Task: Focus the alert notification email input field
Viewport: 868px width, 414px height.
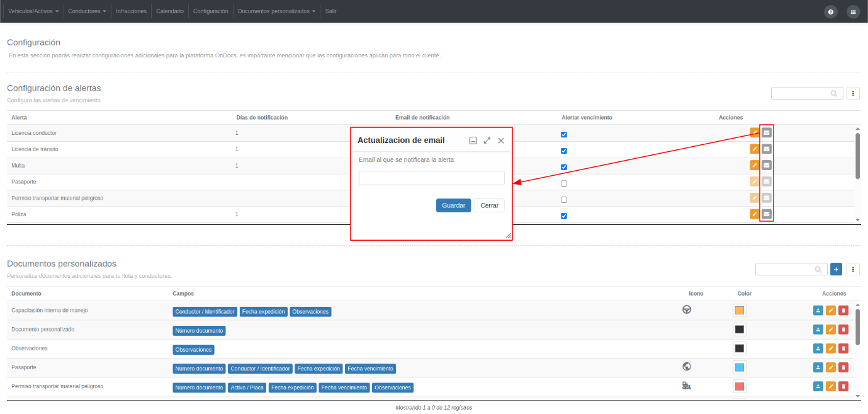Action: click(432, 178)
